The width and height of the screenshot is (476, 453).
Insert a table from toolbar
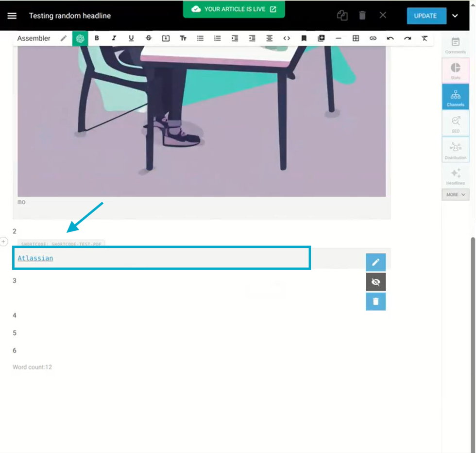pos(356,38)
